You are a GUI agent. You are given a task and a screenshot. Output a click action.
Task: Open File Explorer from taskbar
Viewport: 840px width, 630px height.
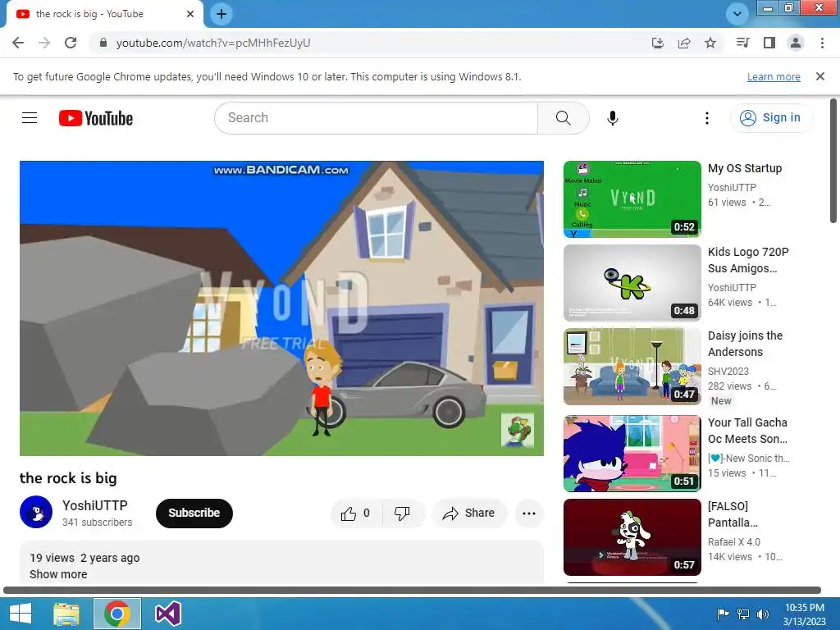(x=66, y=614)
